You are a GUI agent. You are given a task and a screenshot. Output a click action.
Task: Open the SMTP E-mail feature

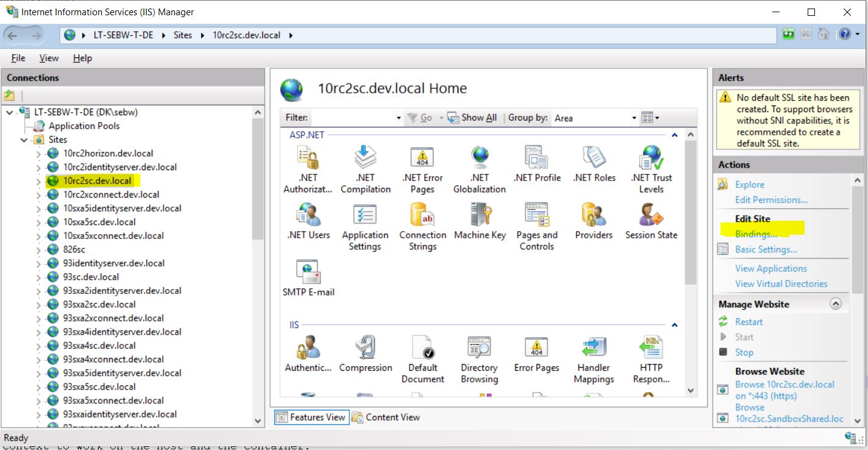tap(308, 272)
